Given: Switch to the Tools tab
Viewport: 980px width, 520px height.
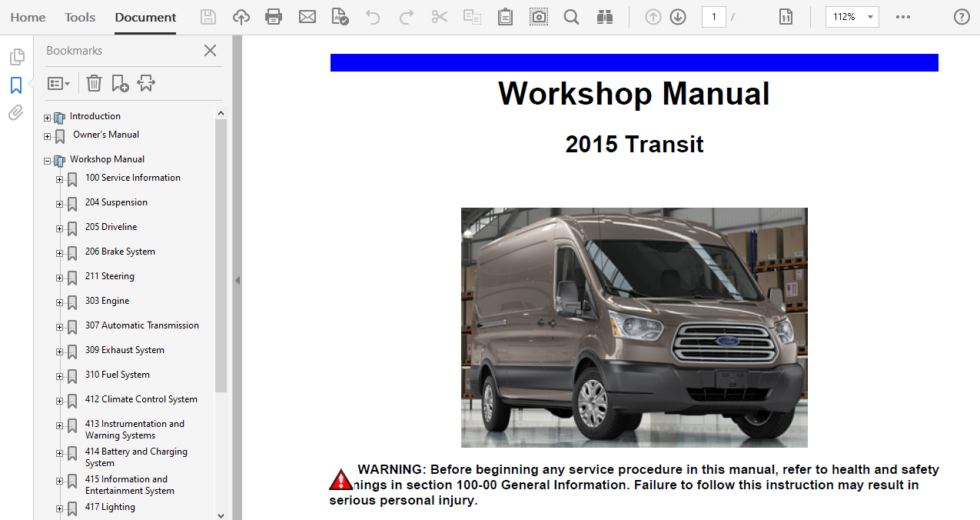Looking at the screenshot, I should tap(80, 17).
